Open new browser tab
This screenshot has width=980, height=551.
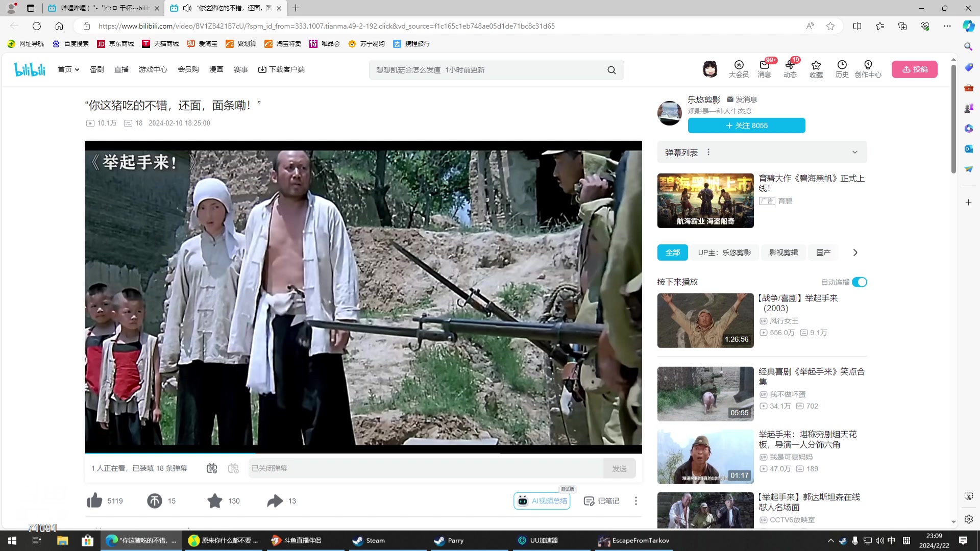296,8
